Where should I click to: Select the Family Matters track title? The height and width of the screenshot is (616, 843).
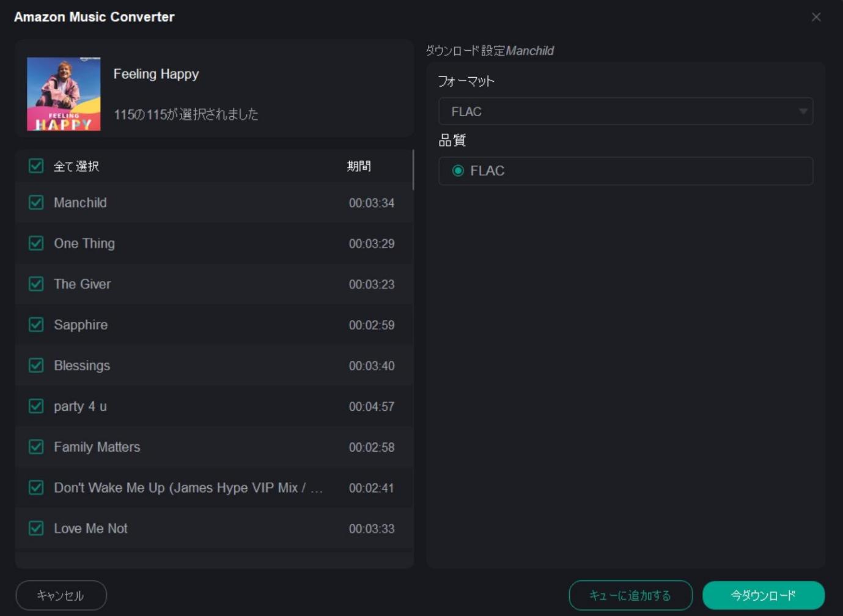97,447
